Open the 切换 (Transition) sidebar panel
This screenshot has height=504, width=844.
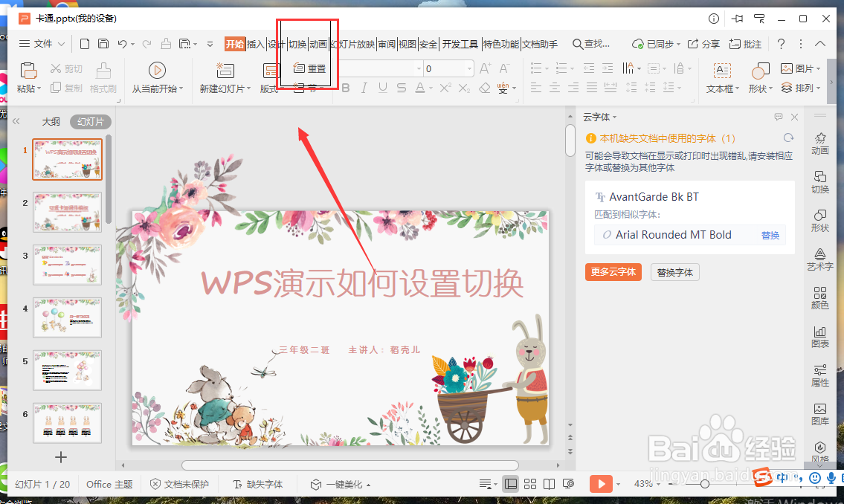click(819, 183)
